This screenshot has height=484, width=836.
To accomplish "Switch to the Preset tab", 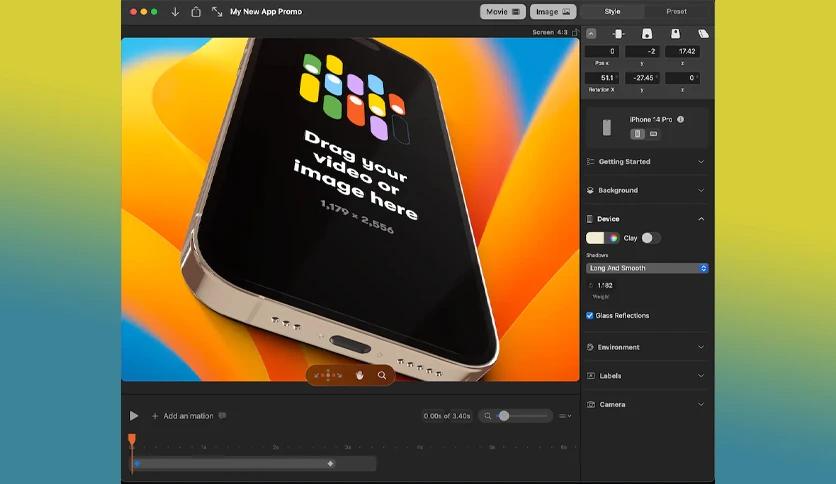I will click(x=676, y=11).
